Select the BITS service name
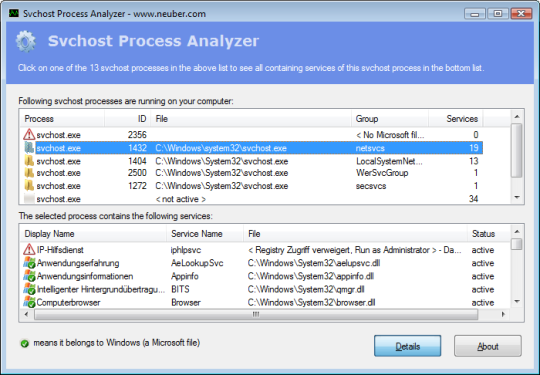Screen dimensions: 540x375 pyautogui.click(x=180, y=289)
